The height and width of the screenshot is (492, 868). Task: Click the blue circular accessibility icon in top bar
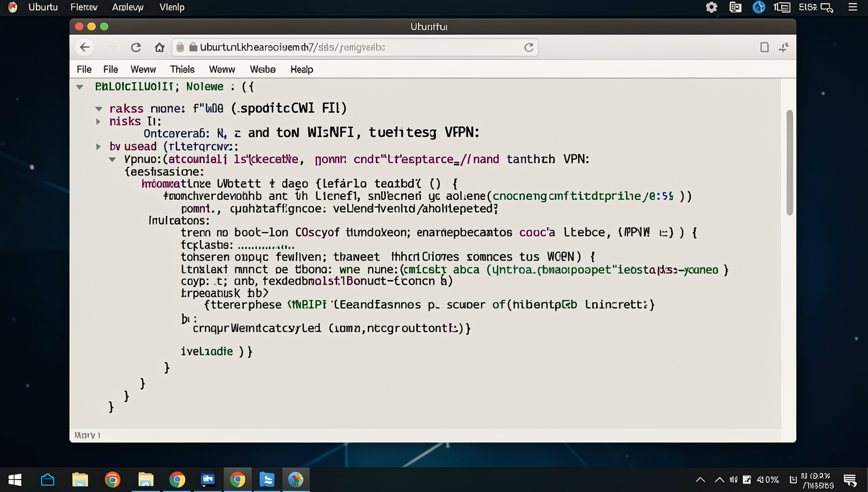(759, 7)
